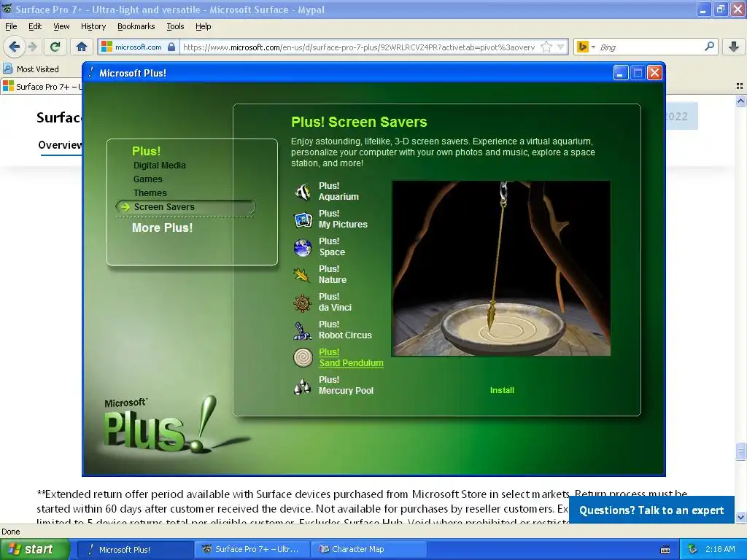Select Games in the Plus! sidebar
Screen dimensions: 747x560
click(x=147, y=179)
